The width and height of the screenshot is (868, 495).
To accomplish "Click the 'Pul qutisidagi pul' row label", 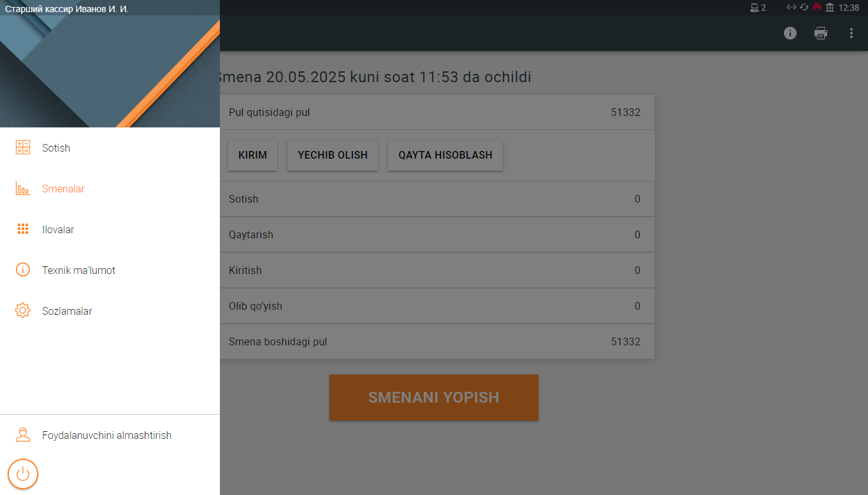I will coord(270,113).
